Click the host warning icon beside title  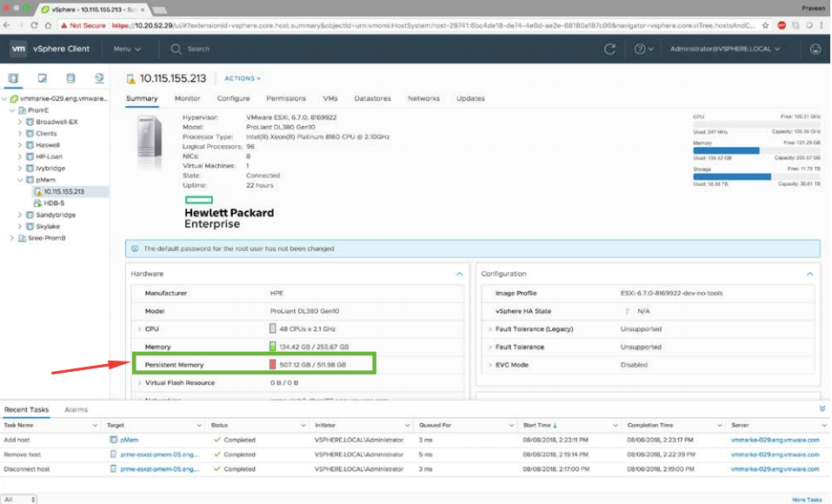tap(131, 79)
